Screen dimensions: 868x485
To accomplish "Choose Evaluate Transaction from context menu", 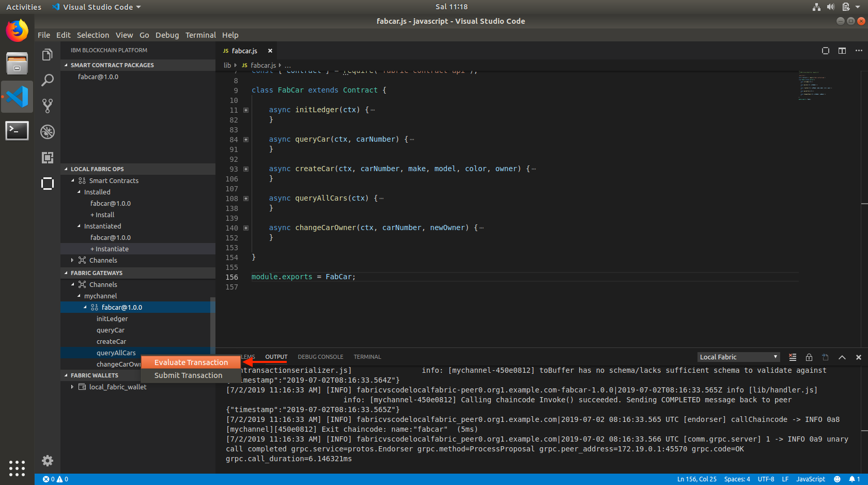I will click(x=191, y=362).
